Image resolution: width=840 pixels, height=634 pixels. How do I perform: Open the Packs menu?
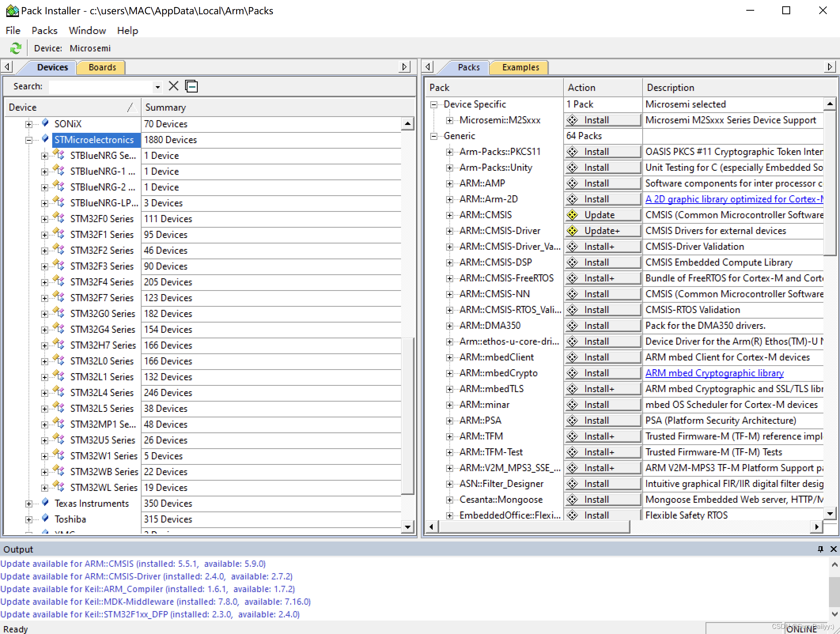click(x=44, y=31)
